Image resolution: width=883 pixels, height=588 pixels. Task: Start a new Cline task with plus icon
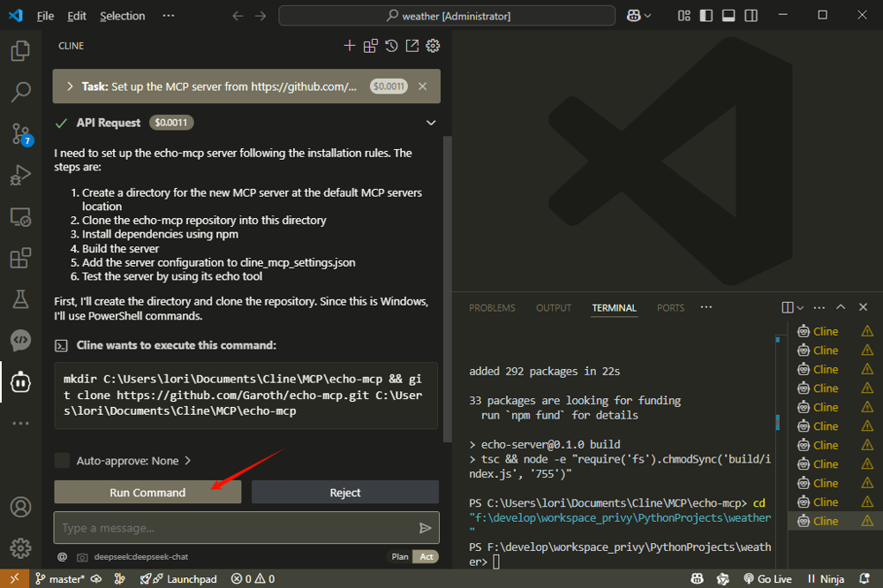pyautogui.click(x=350, y=46)
